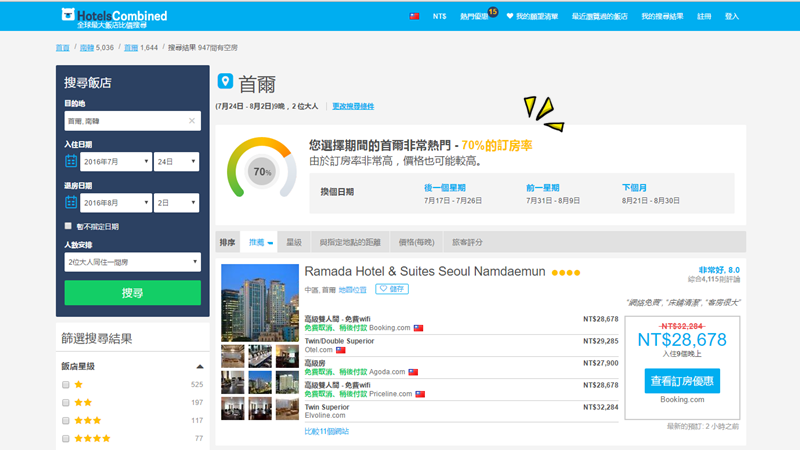Image resolution: width=800 pixels, height=450 pixels.
Task: Check the 4-star filter checkbox
Action: pos(65,438)
